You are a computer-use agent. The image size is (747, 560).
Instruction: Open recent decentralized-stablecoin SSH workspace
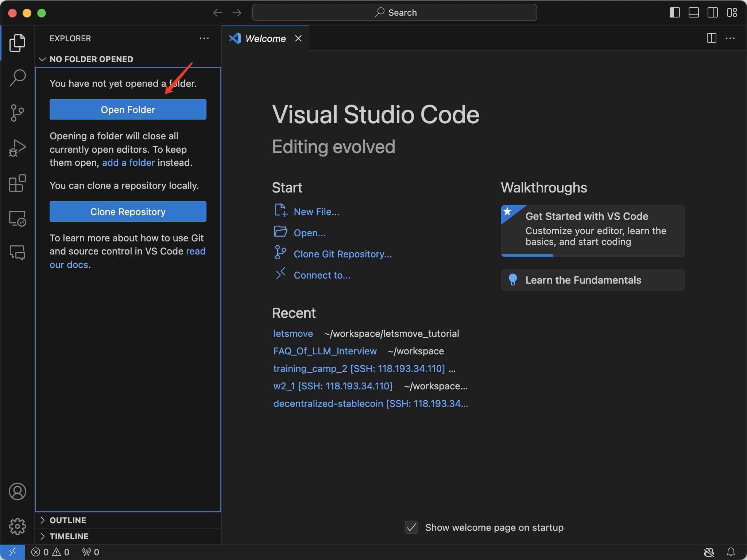click(x=371, y=404)
